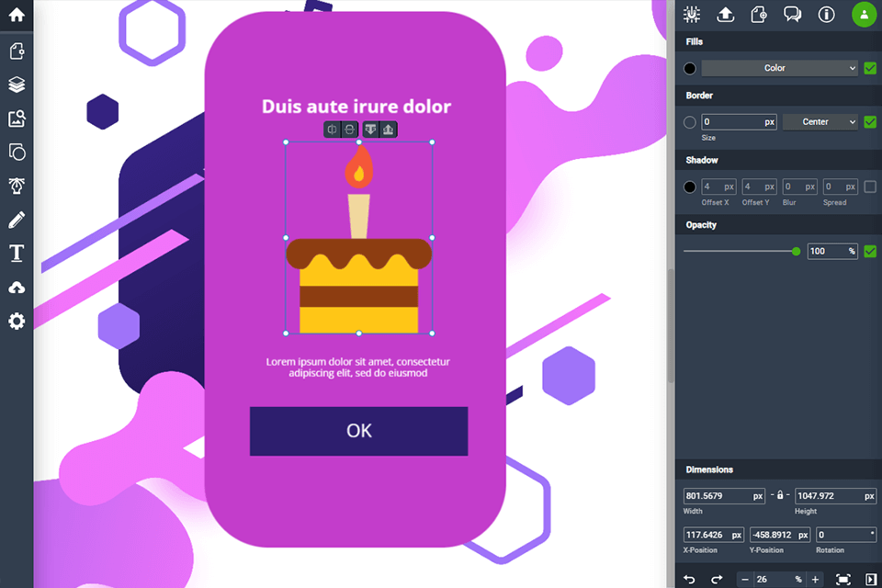This screenshot has width=882, height=588.
Task: Zoom out with the minus button
Action: tap(745, 579)
